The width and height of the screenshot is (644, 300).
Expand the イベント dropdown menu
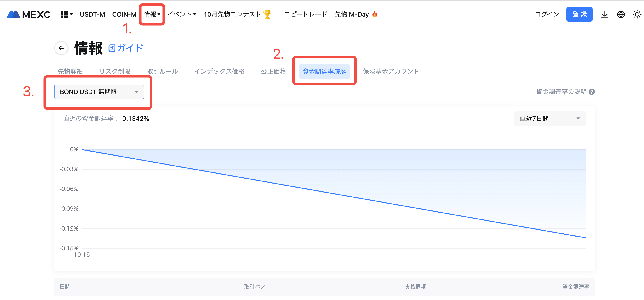pyautogui.click(x=181, y=14)
